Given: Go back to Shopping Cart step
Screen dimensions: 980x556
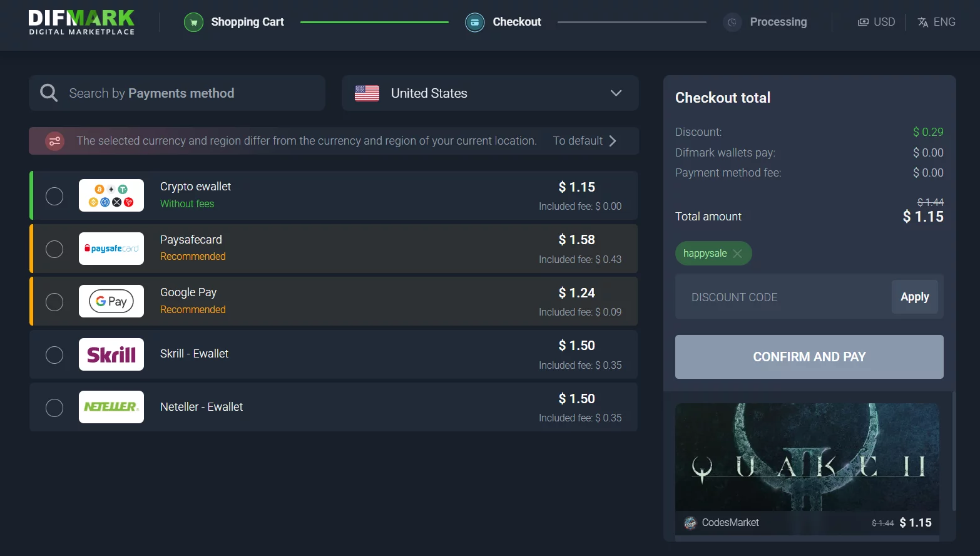Looking at the screenshot, I should 247,22.
